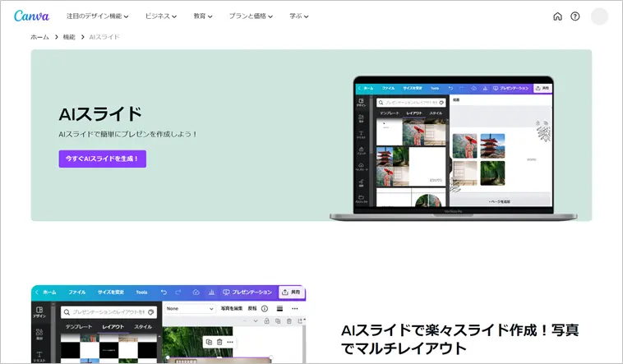Select the レイアウト tab in lower editor
The height and width of the screenshot is (364, 623).
tap(113, 327)
